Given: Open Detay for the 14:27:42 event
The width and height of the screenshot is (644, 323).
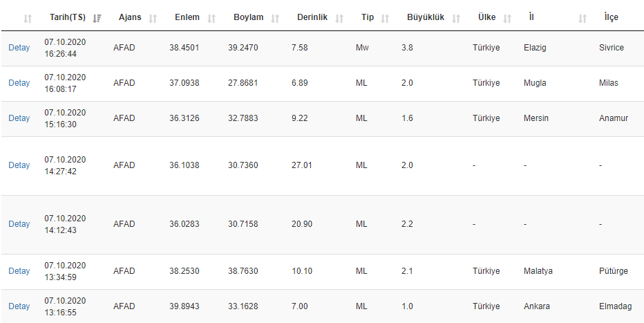Looking at the screenshot, I should (x=19, y=165).
